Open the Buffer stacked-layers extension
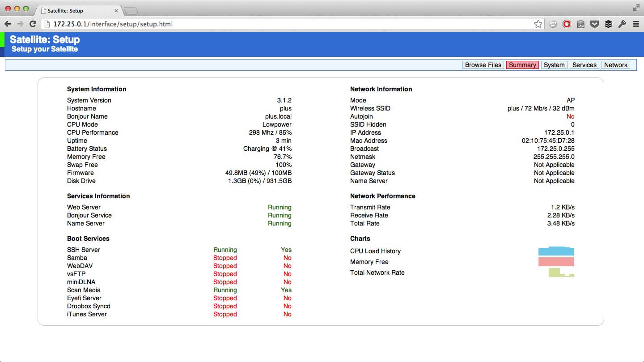The width and height of the screenshot is (644, 362). pos(608,24)
